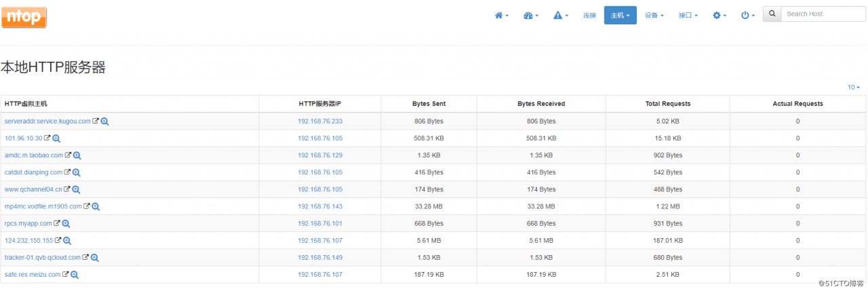The height and width of the screenshot is (291, 868).
Task: Open the 接口 menu
Action: (x=688, y=15)
